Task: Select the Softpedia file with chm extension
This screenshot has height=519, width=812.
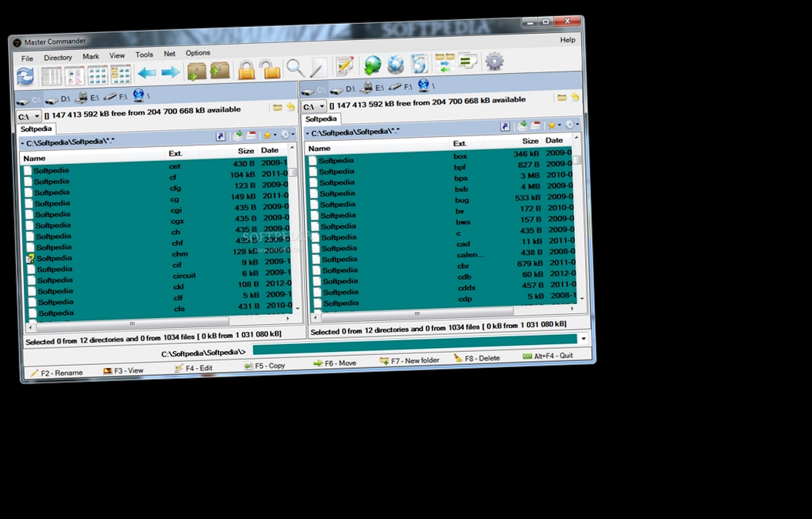Action: pyautogui.click(x=158, y=256)
